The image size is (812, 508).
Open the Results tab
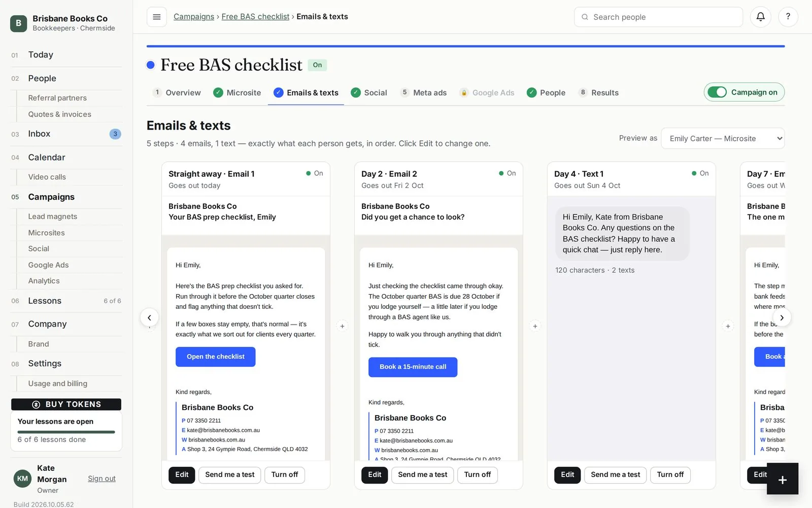click(598, 92)
